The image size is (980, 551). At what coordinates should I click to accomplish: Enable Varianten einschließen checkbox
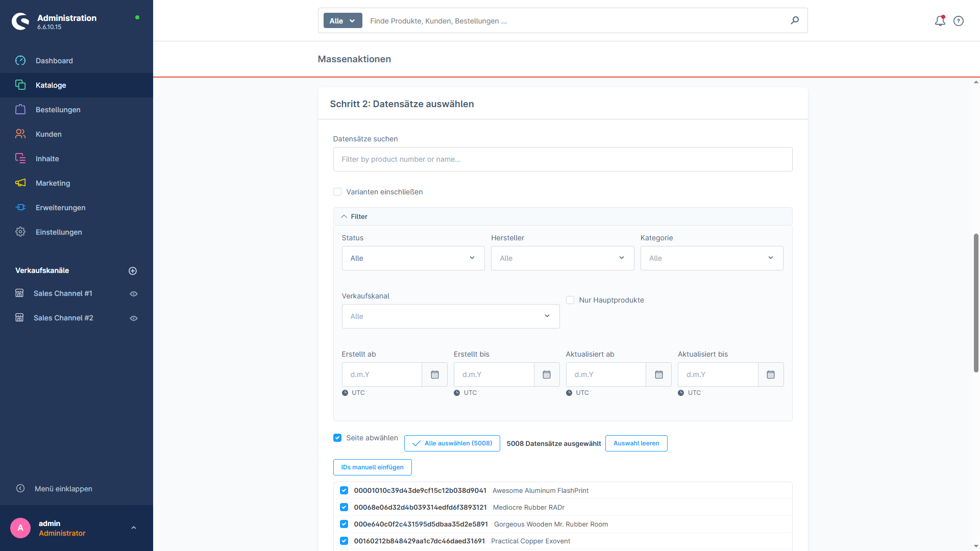[337, 192]
